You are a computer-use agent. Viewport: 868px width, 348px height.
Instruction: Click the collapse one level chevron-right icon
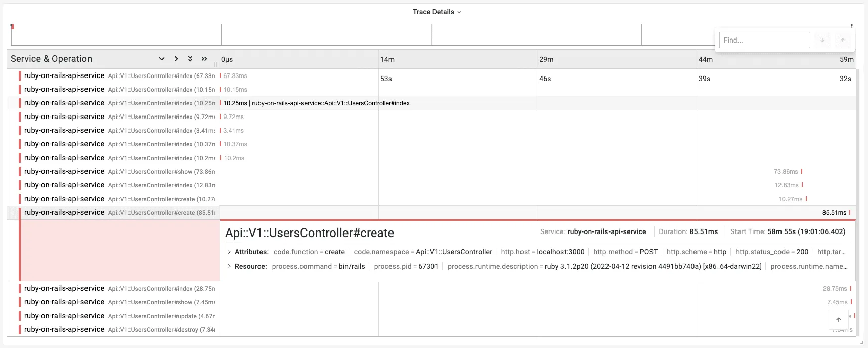pyautogui.click(x=176, y=59)
